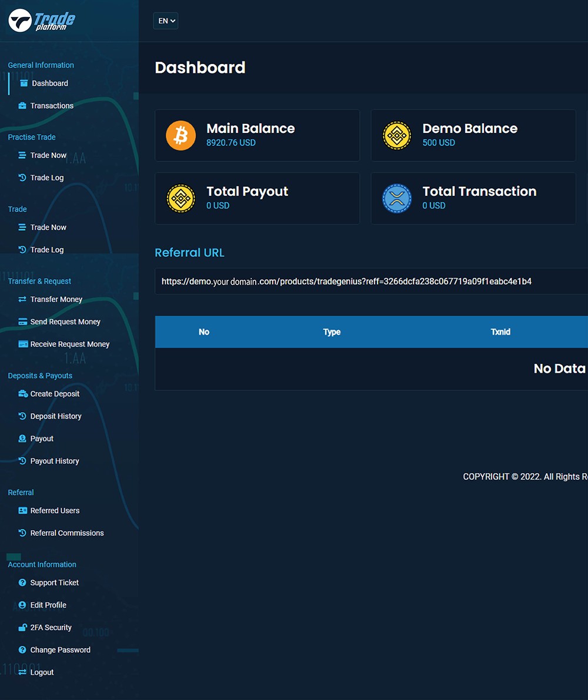Viewport: 588px width, 700px height.
Task: Click the coin icon beside Total Payout
Action: [181, 198]
